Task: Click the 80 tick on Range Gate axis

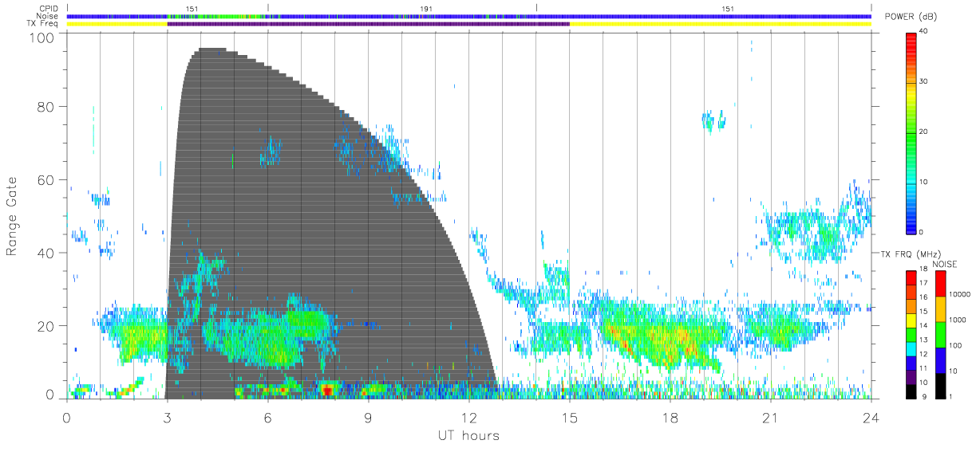Action: pyautogui.click(x=47, y=107)
